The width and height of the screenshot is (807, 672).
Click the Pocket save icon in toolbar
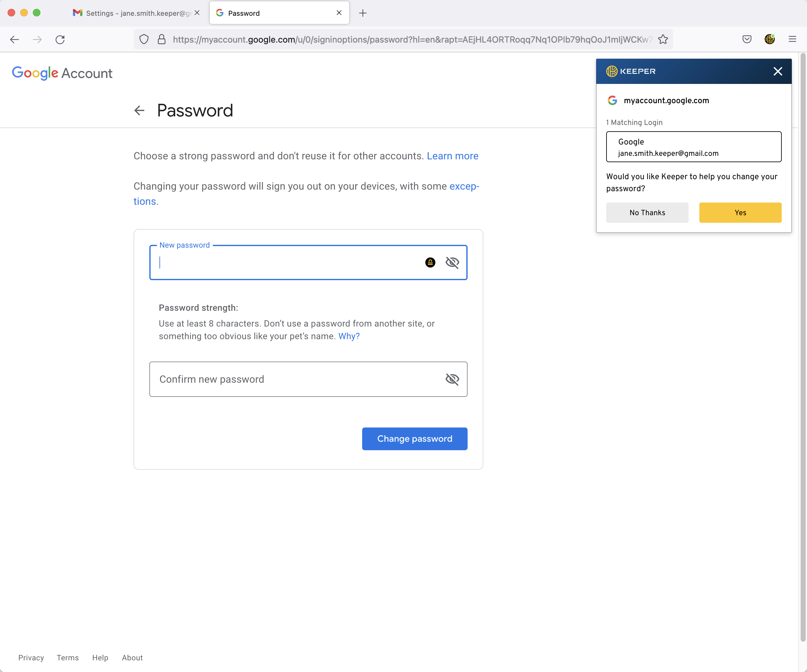[x=747, y=39]
